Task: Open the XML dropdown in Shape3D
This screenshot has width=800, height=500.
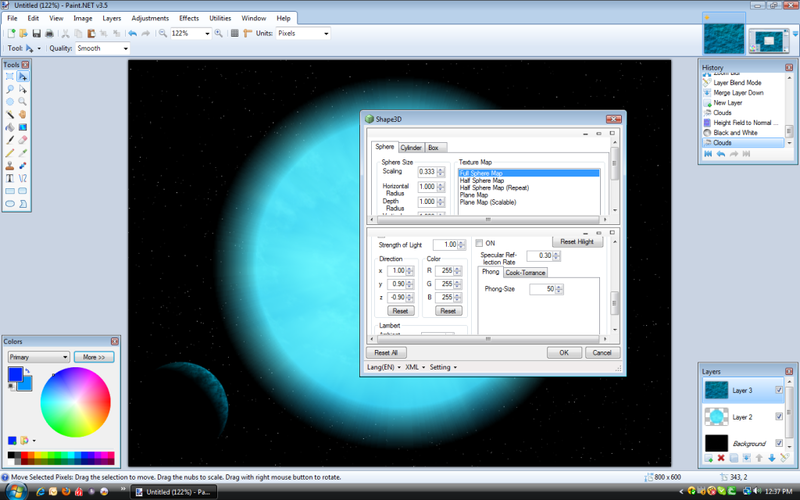Action: click(x=415, y=367)
